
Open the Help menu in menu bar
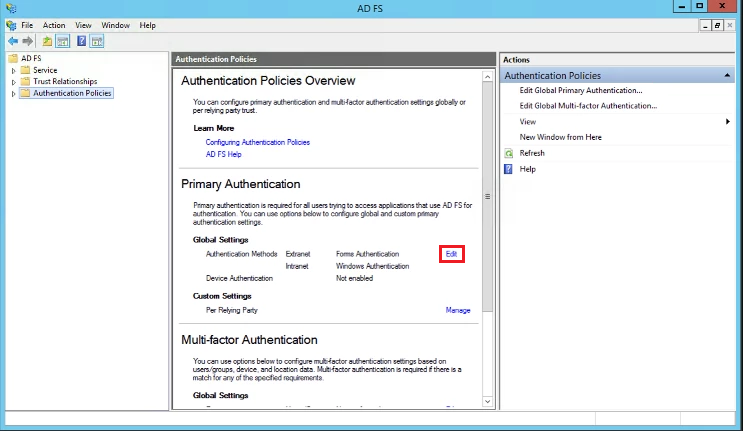(147, 25)
